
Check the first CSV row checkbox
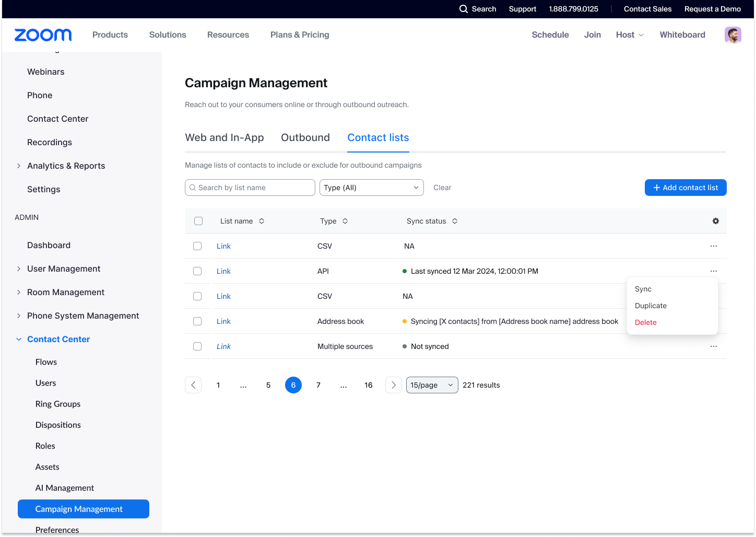click(x=197, y=246)
